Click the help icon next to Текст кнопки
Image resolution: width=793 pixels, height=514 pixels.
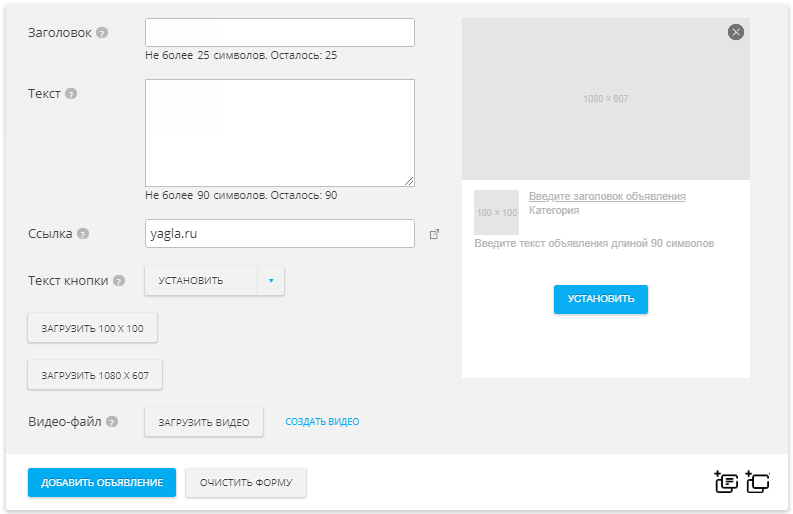point(119,281)
